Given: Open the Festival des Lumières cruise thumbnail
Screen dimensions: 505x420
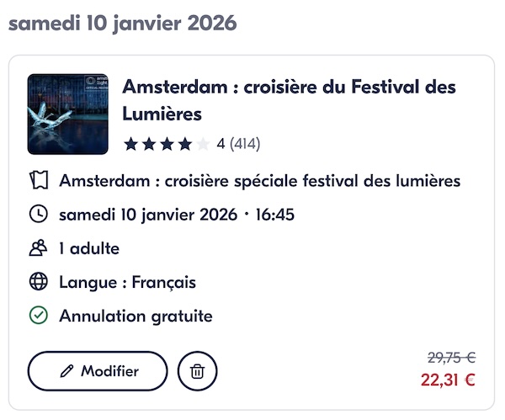Looking at the screenshot, I should pyautogui.click(x=67, y=114).
